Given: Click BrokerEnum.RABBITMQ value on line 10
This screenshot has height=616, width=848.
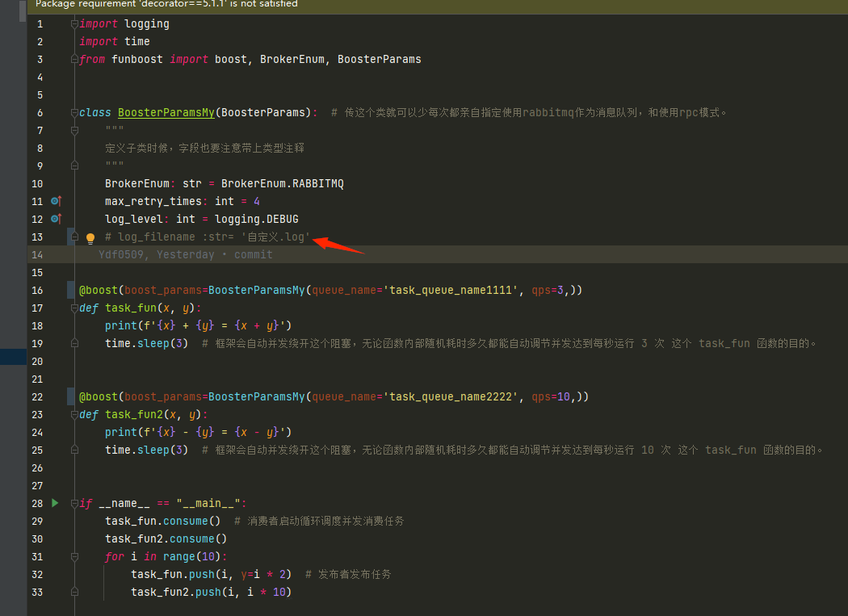Looking at the screenshot, I should (x=283, y=184).
